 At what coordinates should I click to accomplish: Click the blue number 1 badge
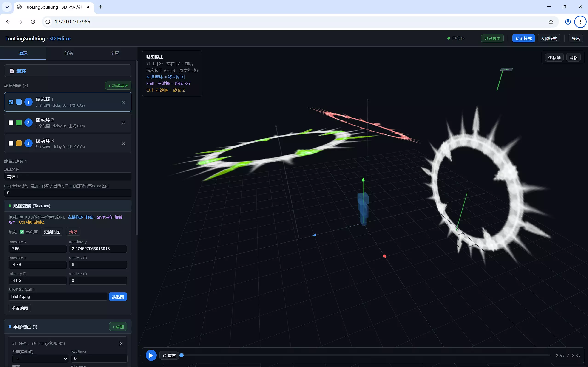(28, 102)
